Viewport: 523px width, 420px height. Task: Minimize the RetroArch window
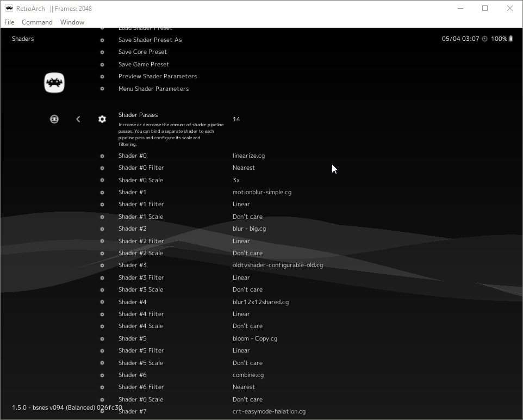(460, 8)
